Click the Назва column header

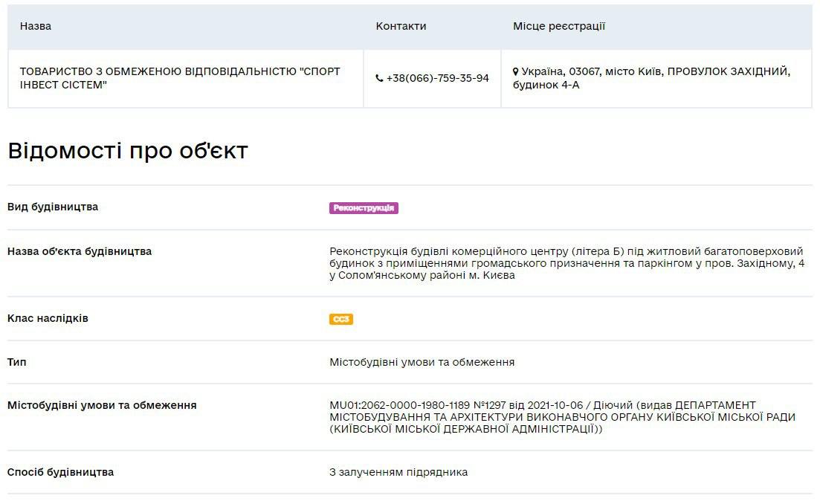point(36,26)
